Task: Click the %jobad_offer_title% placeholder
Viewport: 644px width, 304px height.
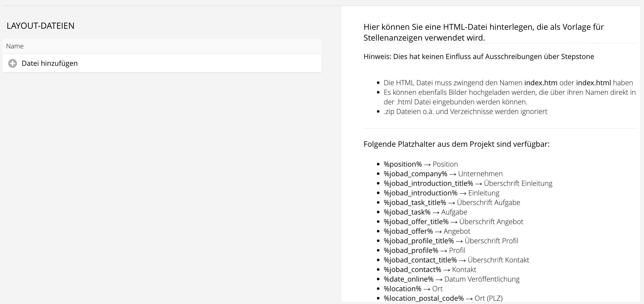Action: (x=416, y=222)
